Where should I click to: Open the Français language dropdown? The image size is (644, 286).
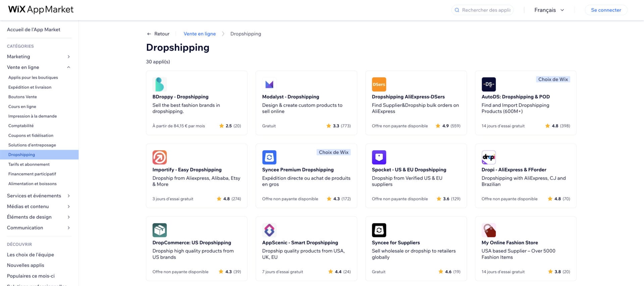549,10
